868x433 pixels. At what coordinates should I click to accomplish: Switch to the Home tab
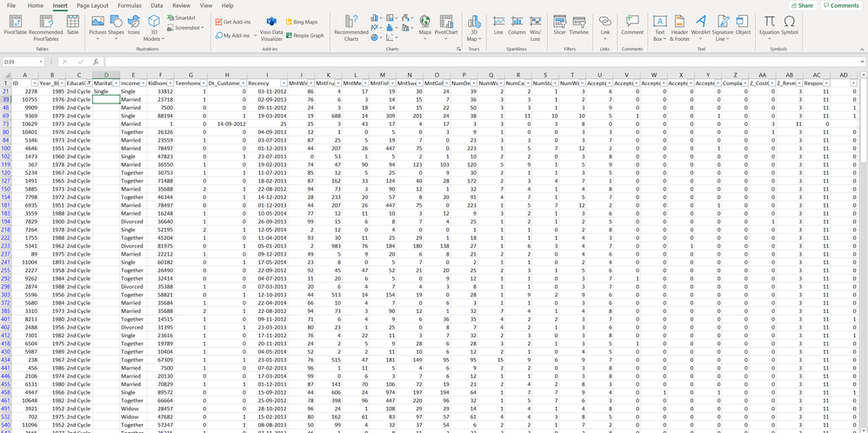tap(36, 5)
